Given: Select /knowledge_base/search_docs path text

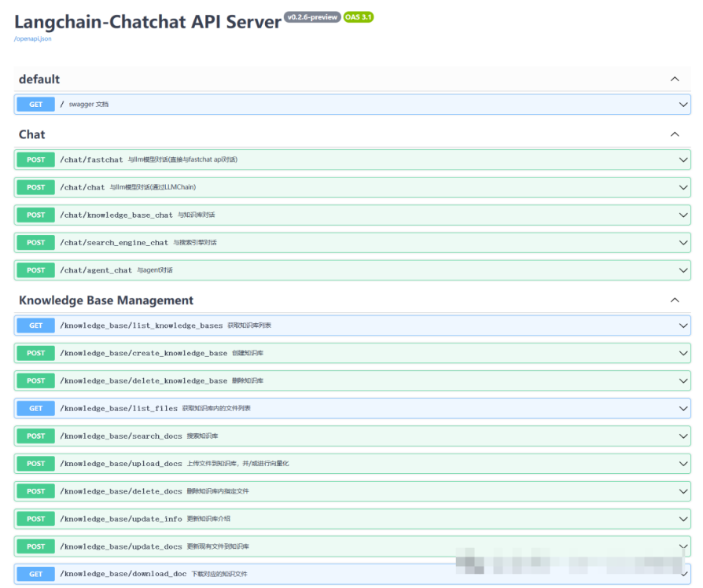Looking at the screenshot, I should point(121,436).
